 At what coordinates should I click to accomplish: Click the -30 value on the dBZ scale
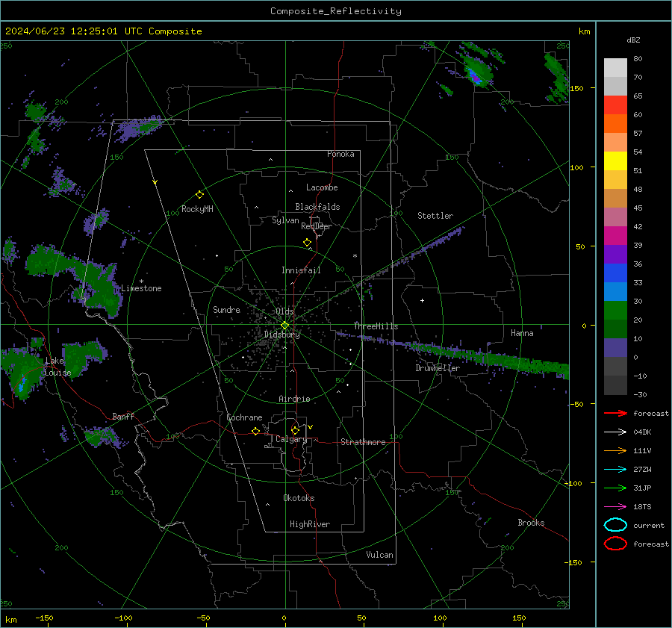pos(640,394)
